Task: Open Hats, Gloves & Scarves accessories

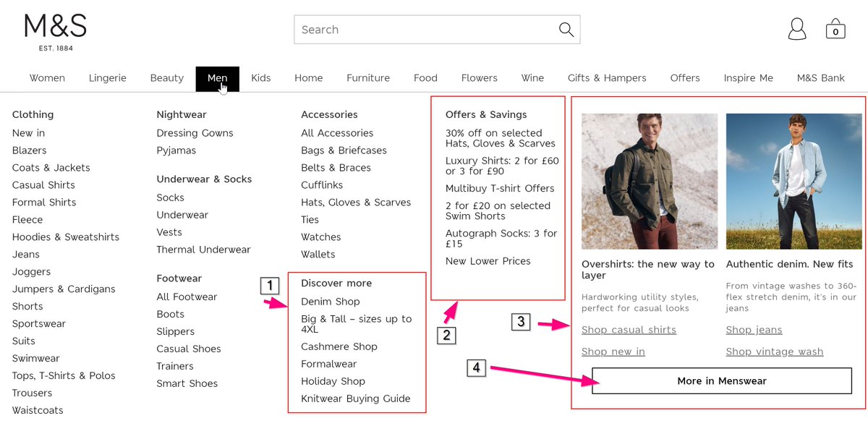Action: pyautogui.click(x=356, y=203)
